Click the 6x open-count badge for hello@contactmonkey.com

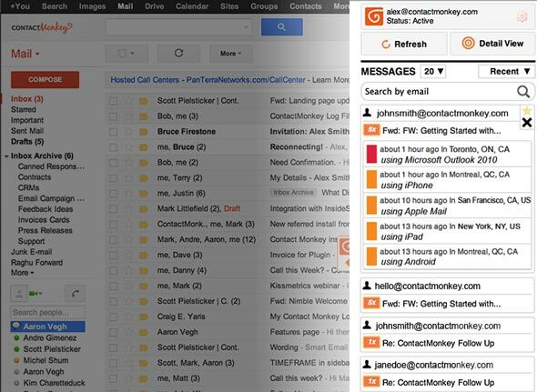[371, 303]
